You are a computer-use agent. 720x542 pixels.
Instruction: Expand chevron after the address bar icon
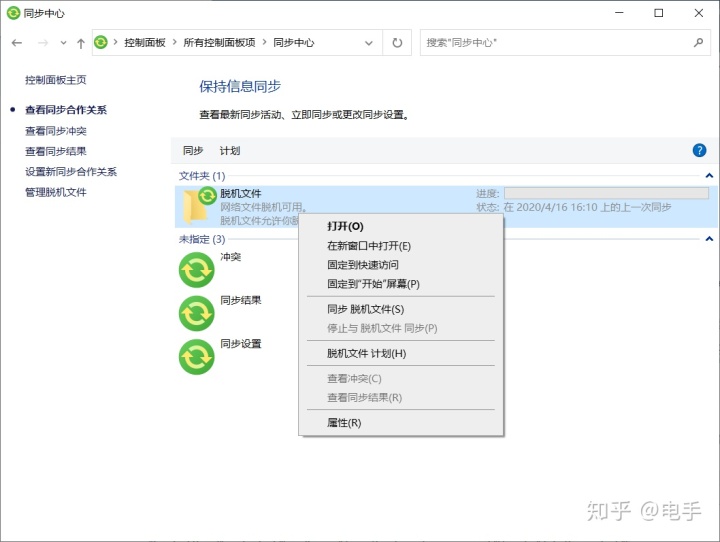[x=115, y=42]
